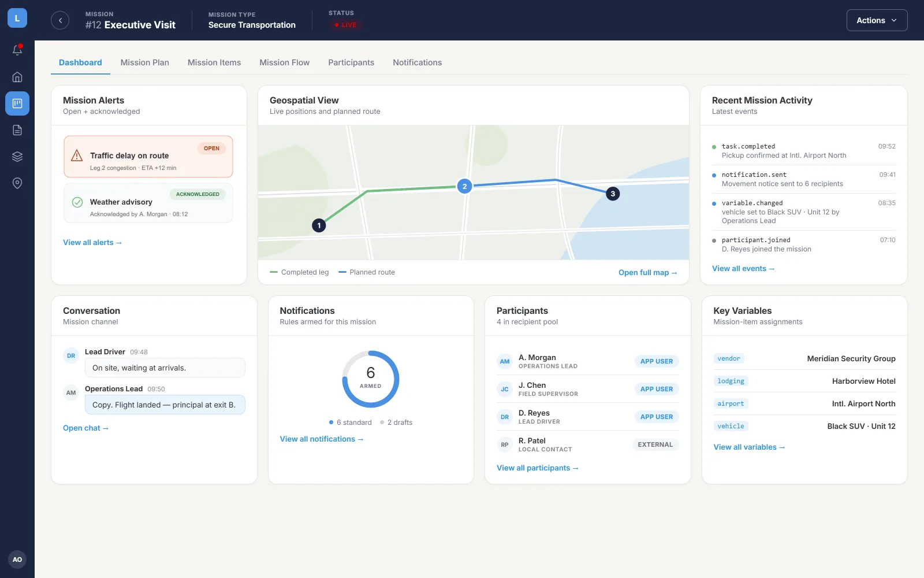Select map waypoint marker 3

(x=613, y=194)
